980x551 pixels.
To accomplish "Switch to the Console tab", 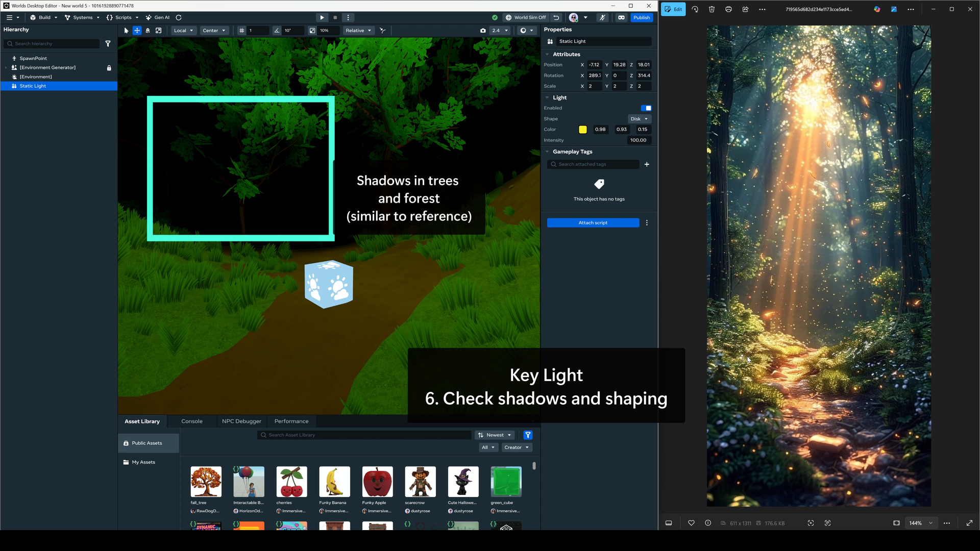I will click(192, 421).
